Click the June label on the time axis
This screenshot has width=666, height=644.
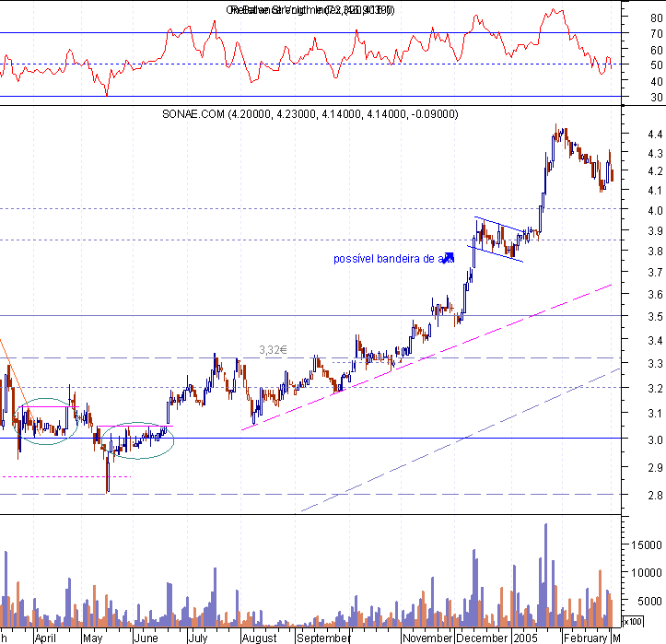[146, 638]
